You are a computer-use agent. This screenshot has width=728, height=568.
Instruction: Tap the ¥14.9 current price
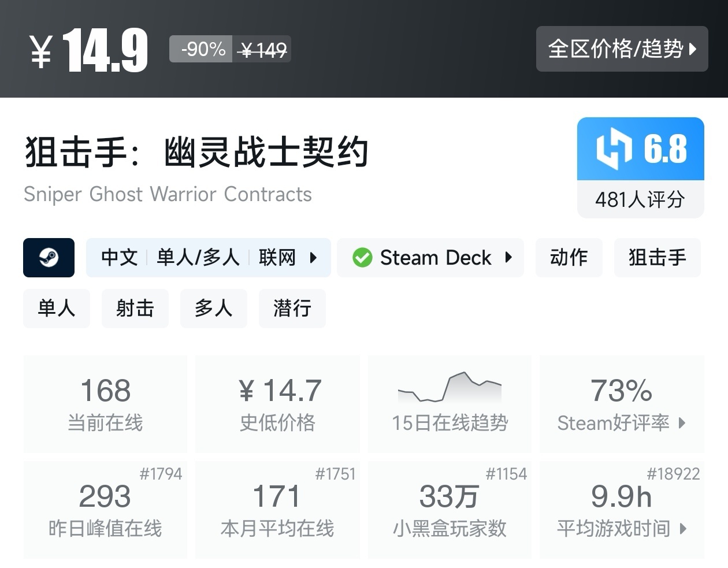(88, 51)
